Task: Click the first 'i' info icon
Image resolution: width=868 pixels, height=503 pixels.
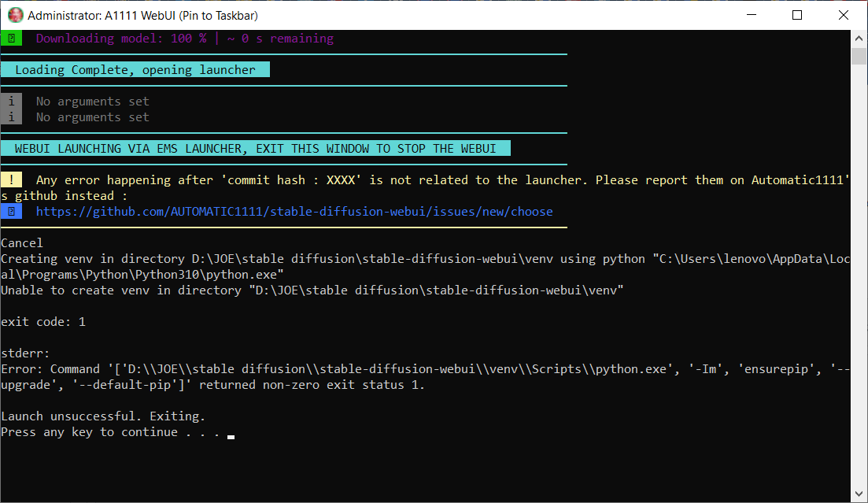Action: (x=11, y=101)
